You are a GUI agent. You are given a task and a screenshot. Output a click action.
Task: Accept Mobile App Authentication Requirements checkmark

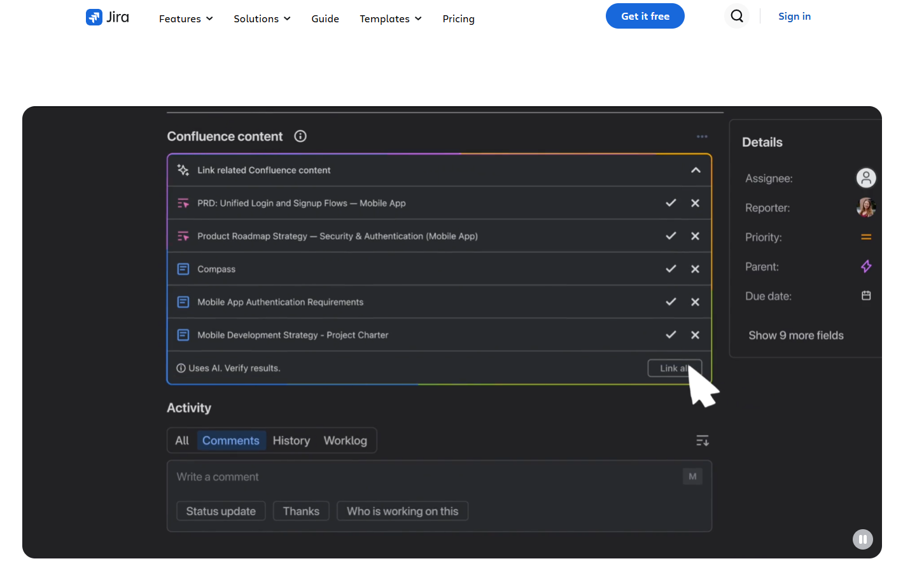click(671, 302)
